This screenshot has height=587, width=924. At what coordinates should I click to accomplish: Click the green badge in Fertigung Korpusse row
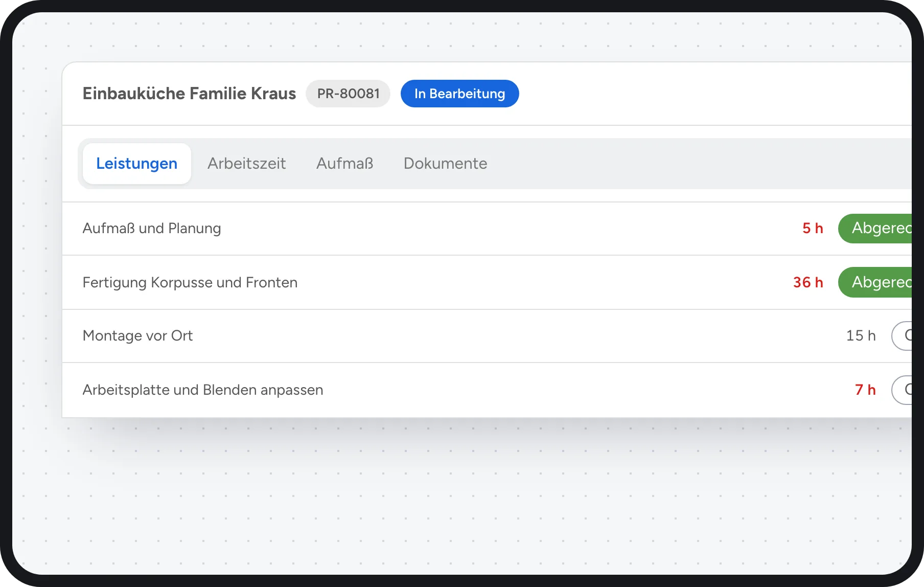[875, 282]
